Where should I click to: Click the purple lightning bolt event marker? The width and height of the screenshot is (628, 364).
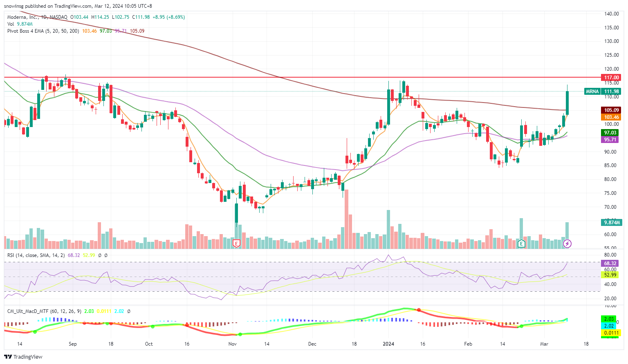(567, 244)
